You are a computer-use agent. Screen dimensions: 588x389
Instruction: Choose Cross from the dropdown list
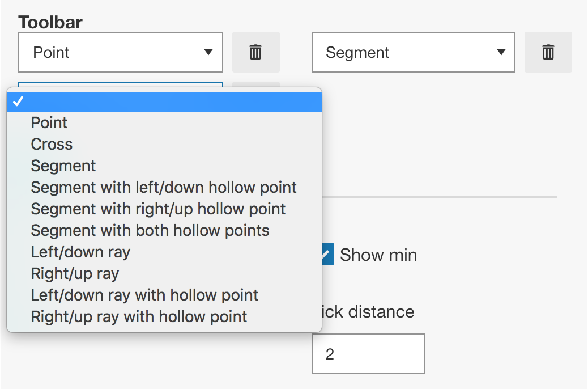pos(52,144)
